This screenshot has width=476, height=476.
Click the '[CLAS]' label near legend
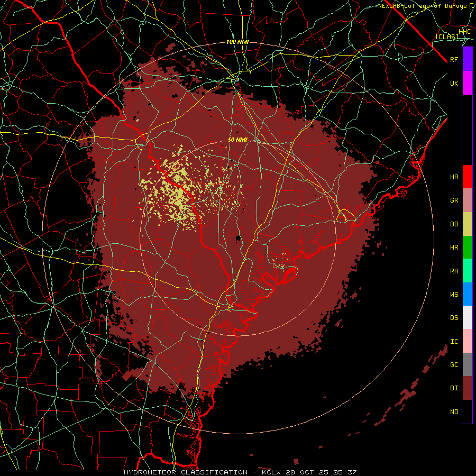coord(447,36)
